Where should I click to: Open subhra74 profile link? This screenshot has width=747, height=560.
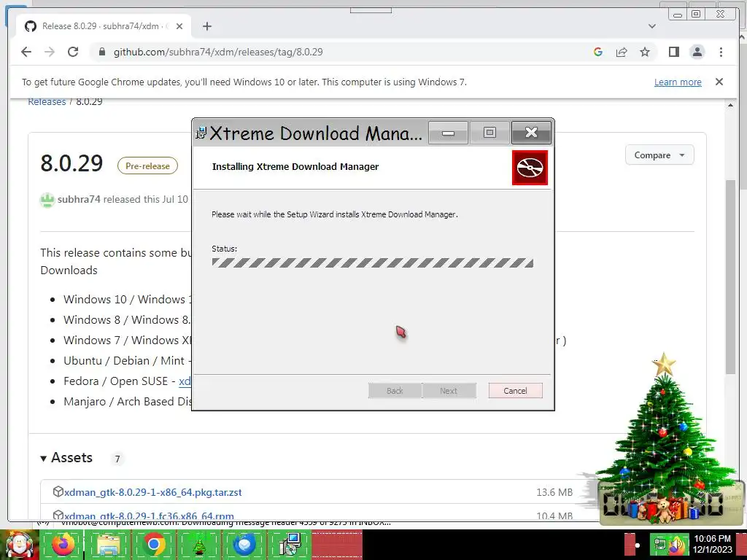79,199
